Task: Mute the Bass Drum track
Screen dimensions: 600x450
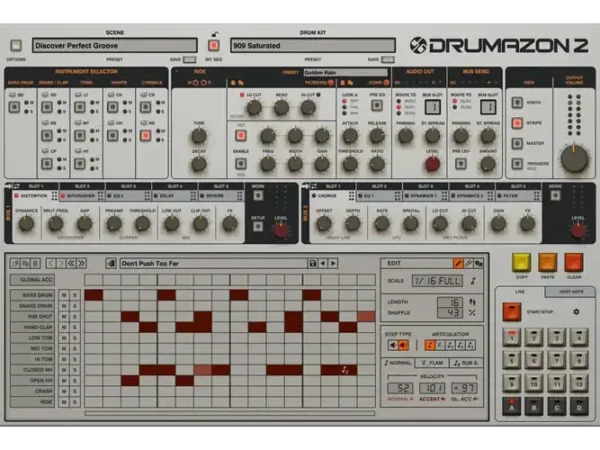Action: (x=64, y=295)
